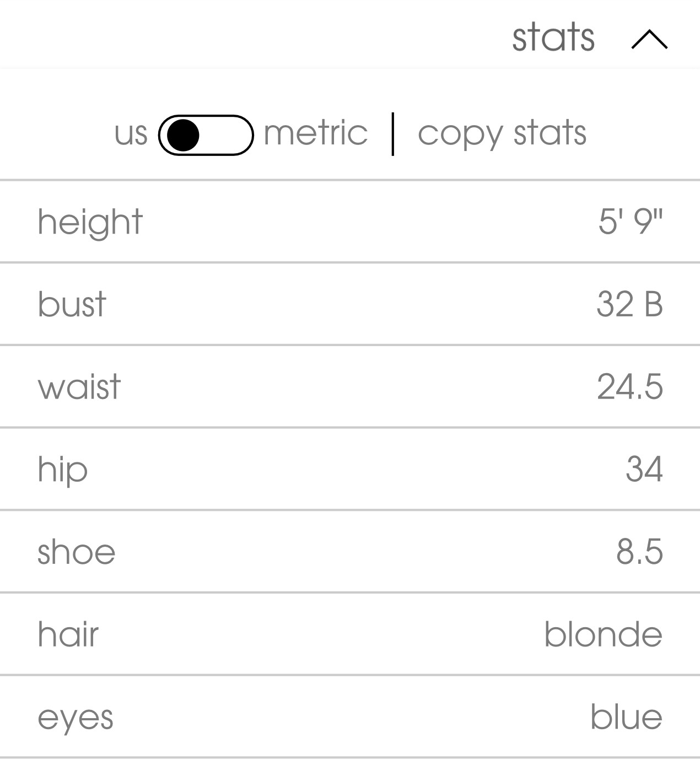Click the waist value 24.5

tap(630, 386)
